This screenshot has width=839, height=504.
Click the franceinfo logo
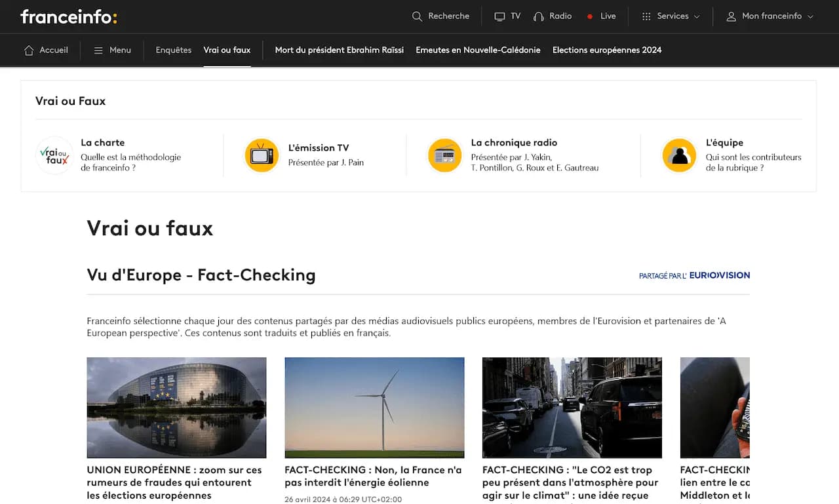(69, 16)
